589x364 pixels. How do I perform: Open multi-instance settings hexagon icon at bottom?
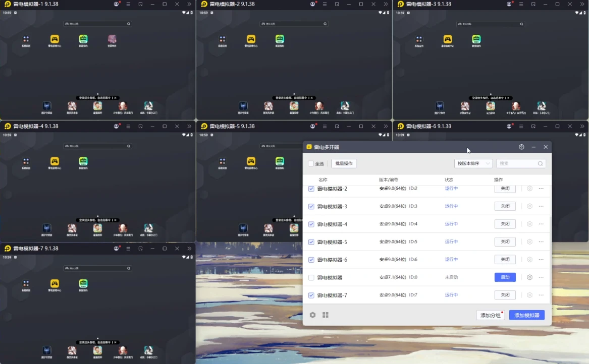tap(312, 315)
